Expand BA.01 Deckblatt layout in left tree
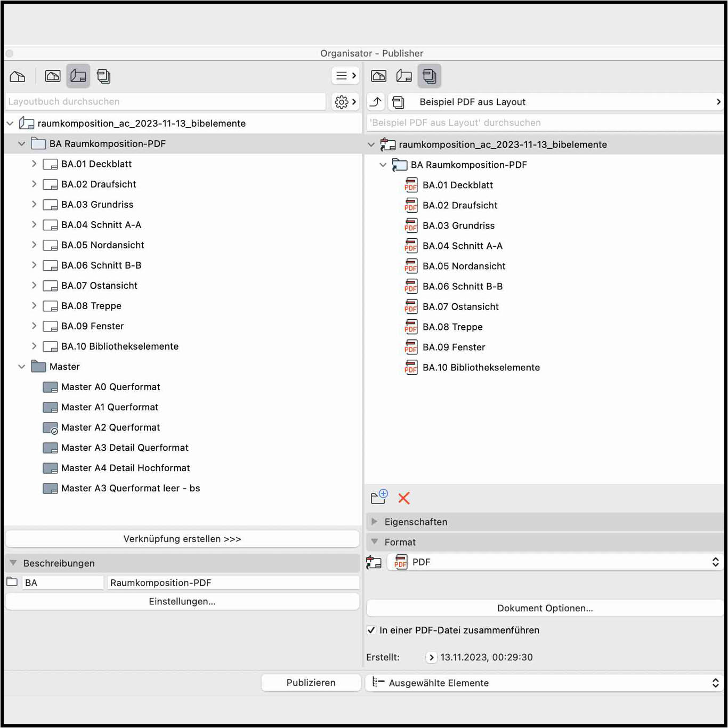Viewport: 728px width, 728px height. tap(34, 164)
